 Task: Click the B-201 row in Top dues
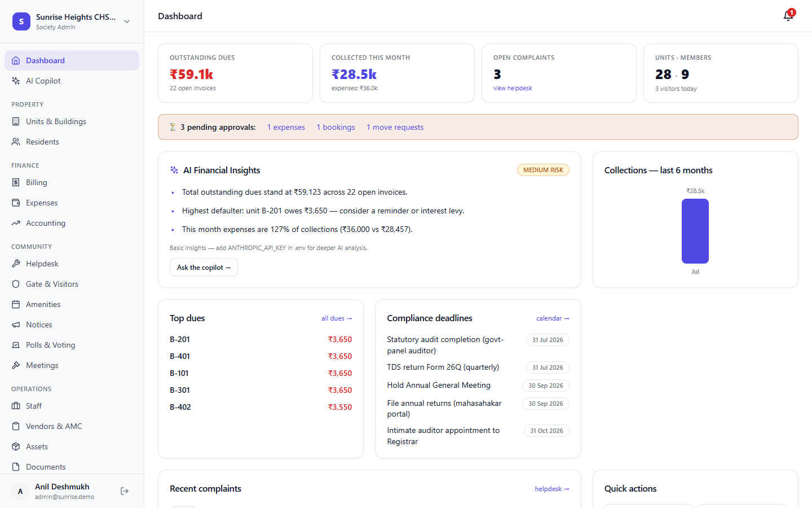pyautogui.click(x=261, y=339)
